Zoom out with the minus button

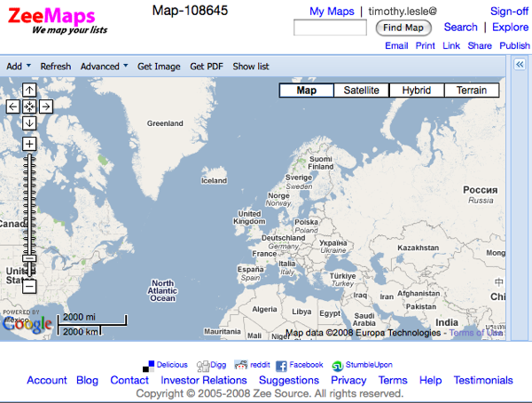click(29, 287)
